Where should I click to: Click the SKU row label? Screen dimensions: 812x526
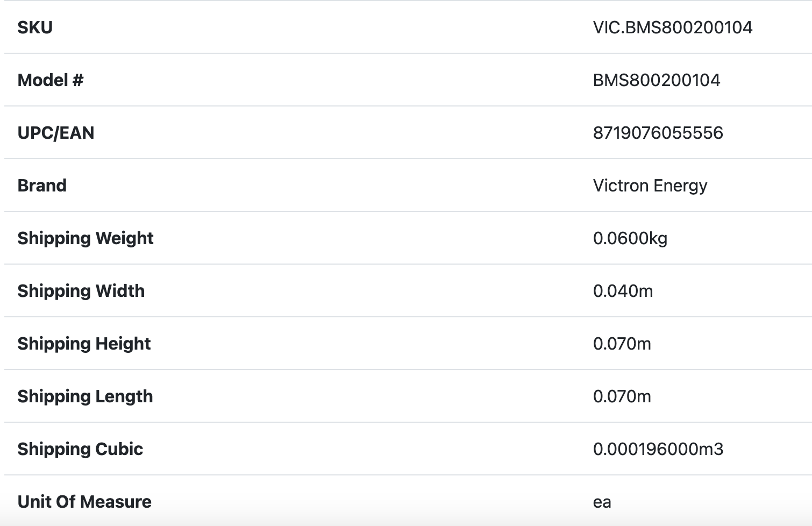click(x=35, y=27)
